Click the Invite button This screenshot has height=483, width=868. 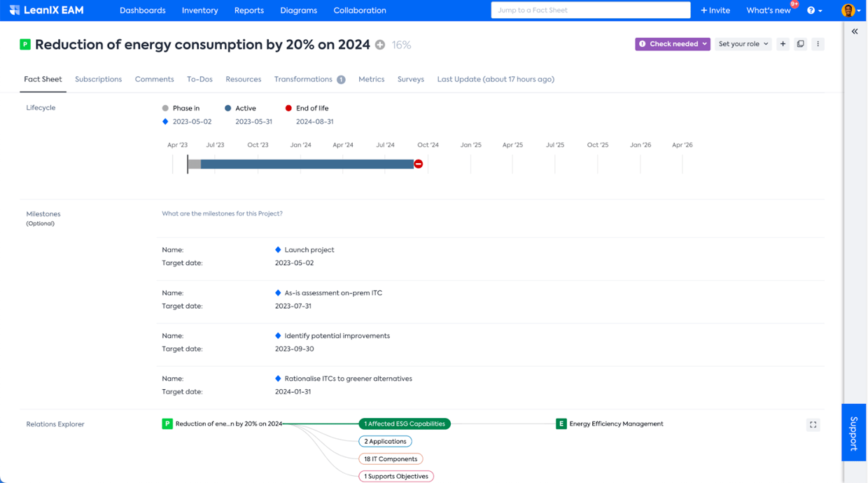(x=715, y=10)
